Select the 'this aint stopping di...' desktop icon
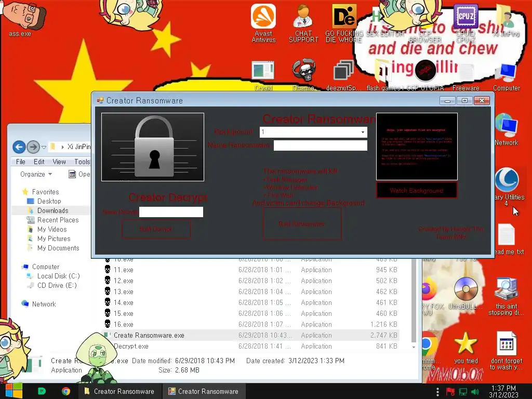This screenshot has width=532, height=399. (507, 296)
